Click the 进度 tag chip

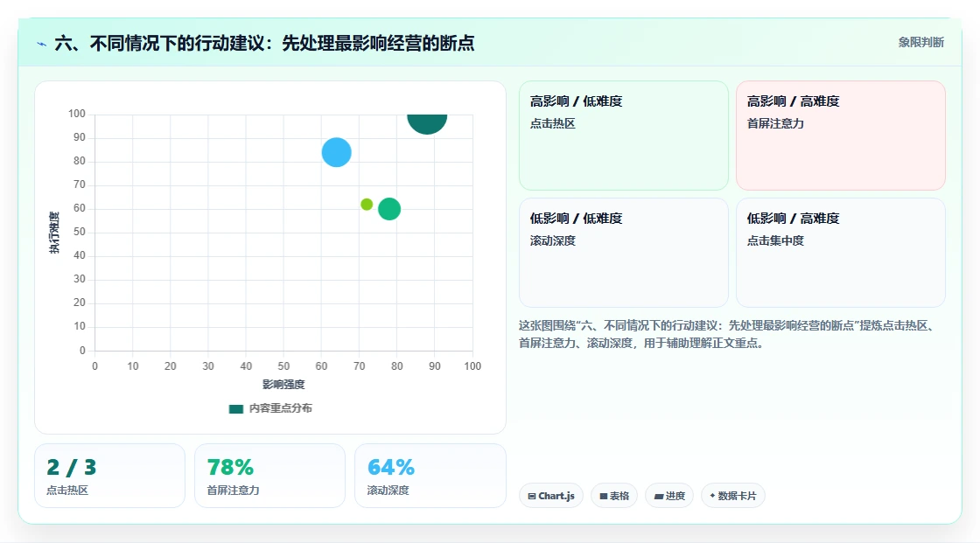[669, 496]
